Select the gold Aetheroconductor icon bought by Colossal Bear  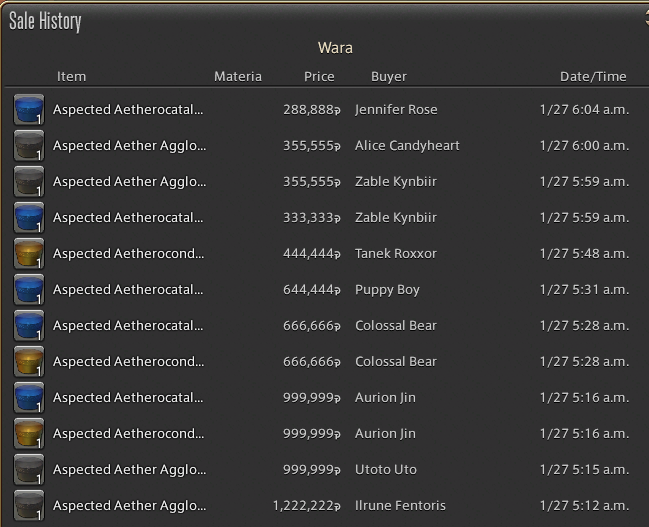(29, 362)
